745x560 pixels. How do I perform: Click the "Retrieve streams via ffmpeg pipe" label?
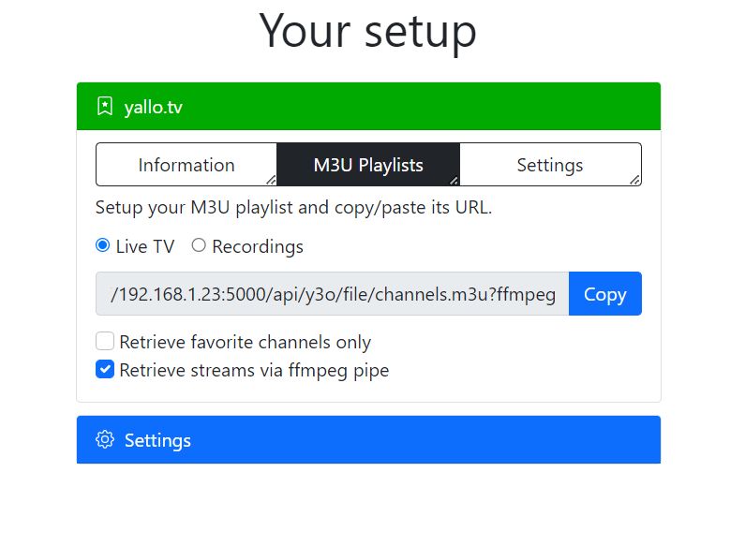coord(254,370)
